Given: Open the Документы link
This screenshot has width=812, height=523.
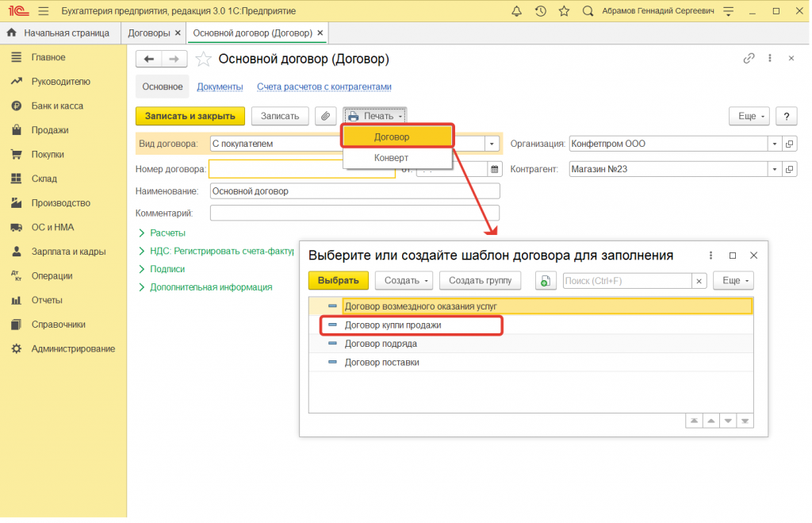Looking at the screenshot, I should tap(220, 87).
